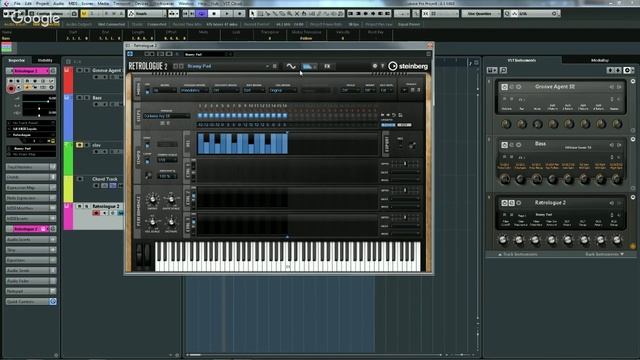The height and width of the screenshot is (360, 640).
Task: Click the Find Instruments search icon
Action: pyautogui.click(x=503, y=71)
